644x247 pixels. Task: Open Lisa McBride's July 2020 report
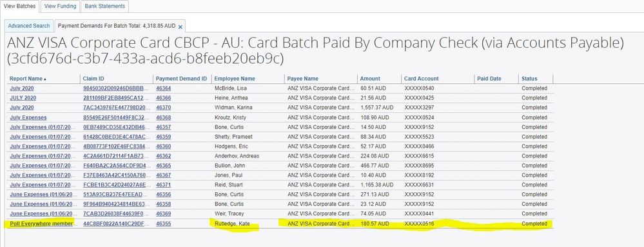22,88
